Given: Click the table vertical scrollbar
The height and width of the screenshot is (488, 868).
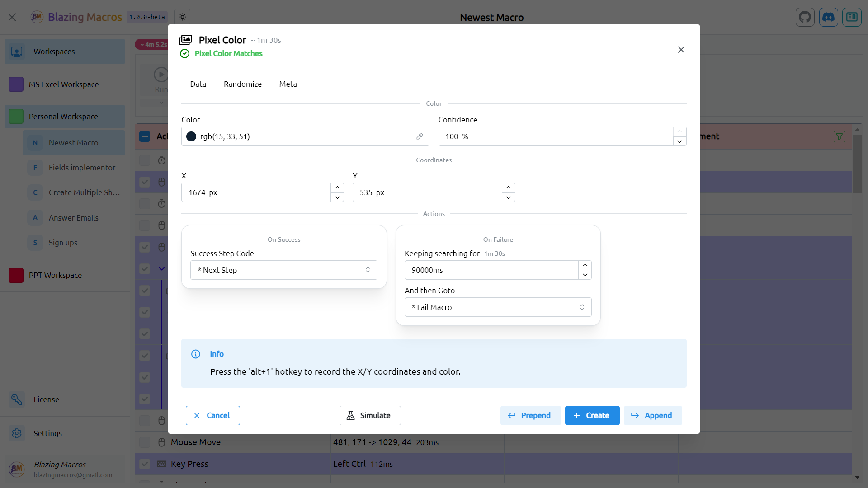Looking at the screenshot, I should 857,164.
